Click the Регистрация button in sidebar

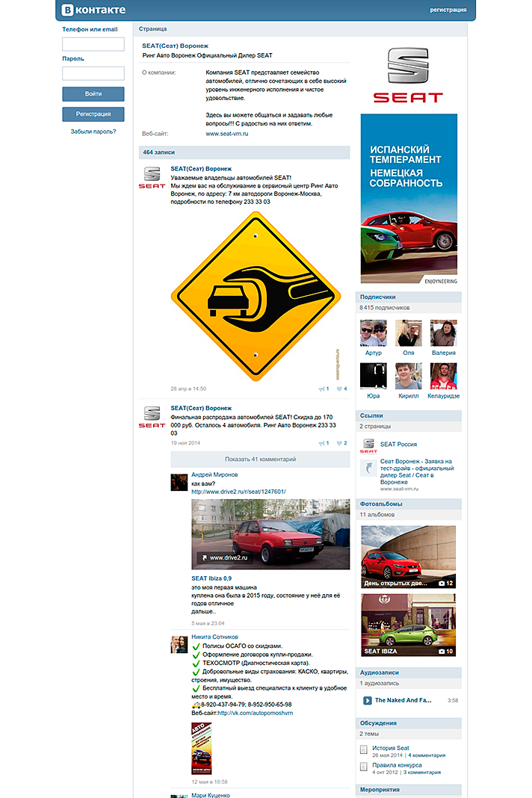(x=93, y=114)
